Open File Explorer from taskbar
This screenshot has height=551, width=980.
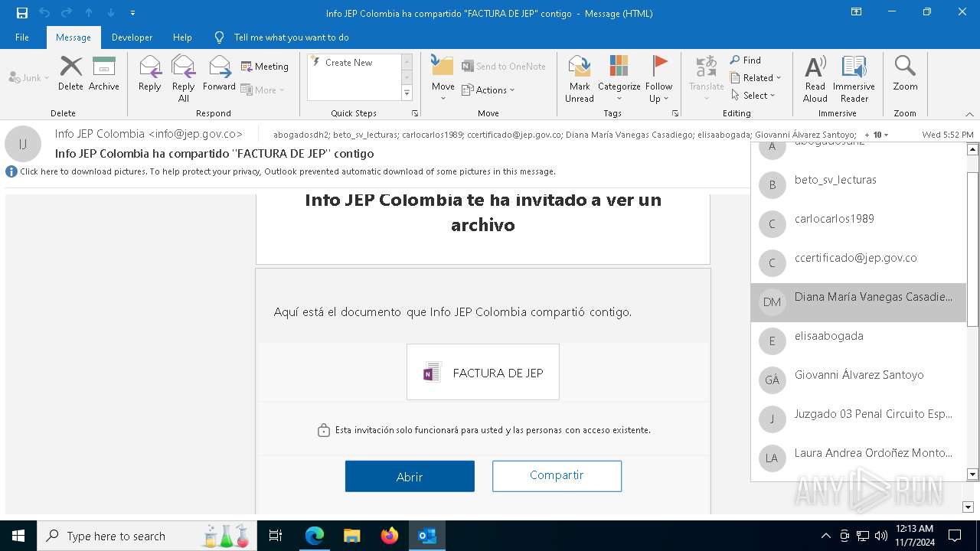click(351, 536)
